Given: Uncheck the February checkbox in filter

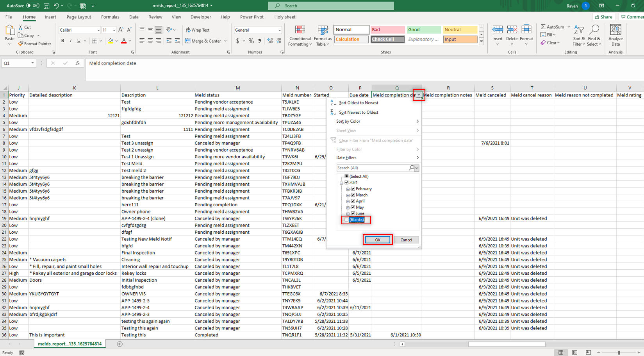Looking at the screenshot, I should click(353, 189).
